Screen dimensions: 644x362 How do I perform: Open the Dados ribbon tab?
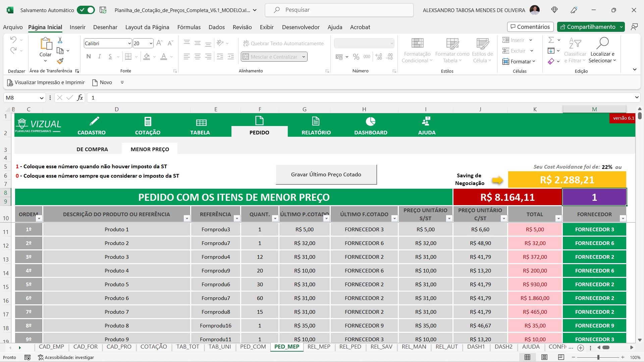tap(217, 27)
